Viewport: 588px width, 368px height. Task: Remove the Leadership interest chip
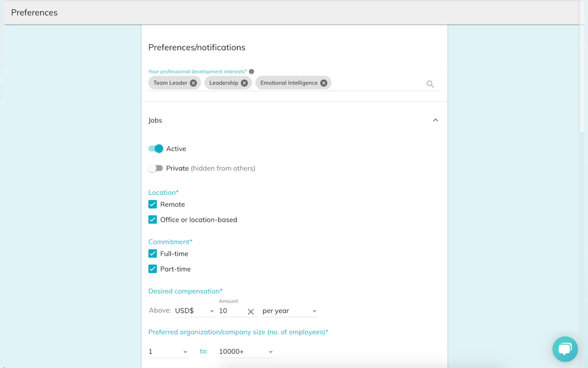pyautogui.click(x=244, y=83)
